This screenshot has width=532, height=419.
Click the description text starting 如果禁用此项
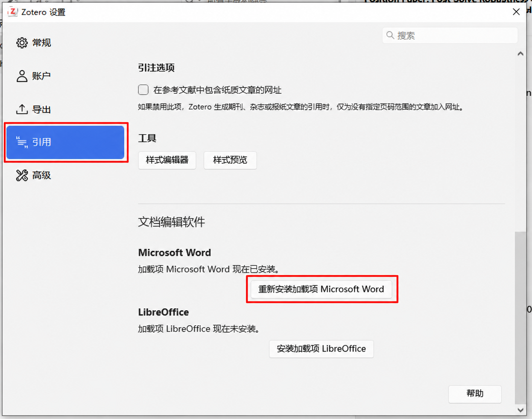pos(302,107)
